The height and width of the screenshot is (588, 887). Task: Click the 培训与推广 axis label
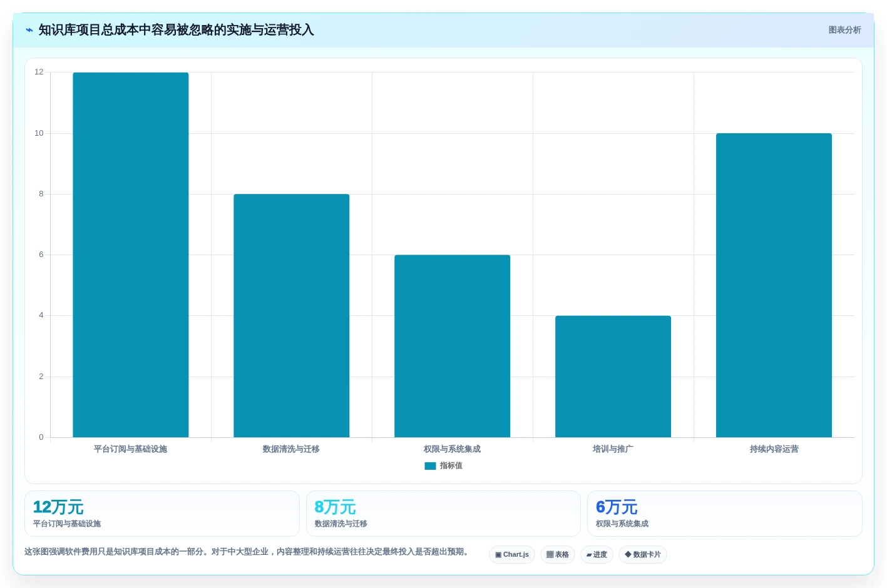point(613,449)
